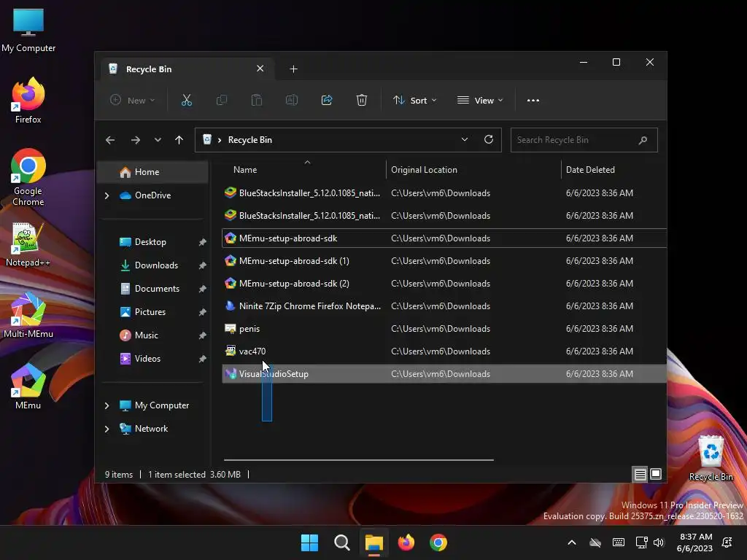747x560 pixels.
Task: Sort by Date Deleted column header
Action: [x=614, y=170]
